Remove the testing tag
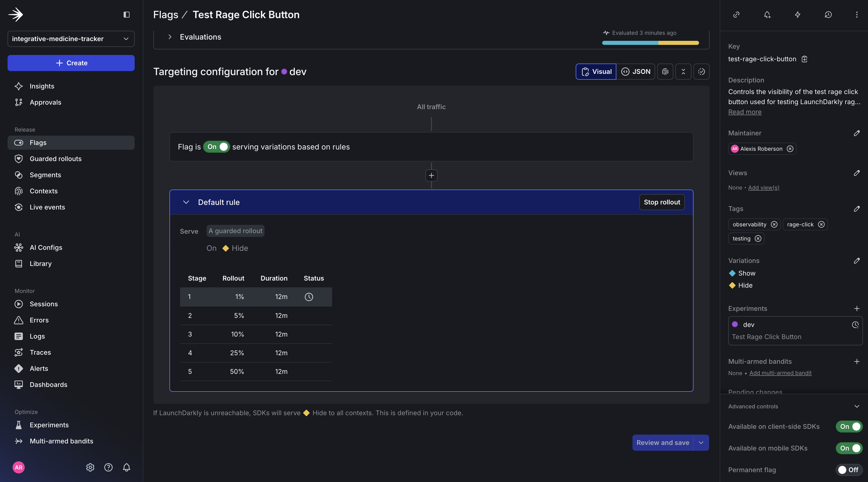 (x=759, y=238)
